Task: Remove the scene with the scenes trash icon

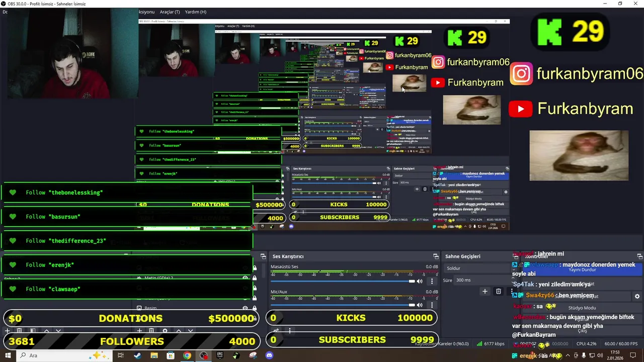Action: pos(19,331)
